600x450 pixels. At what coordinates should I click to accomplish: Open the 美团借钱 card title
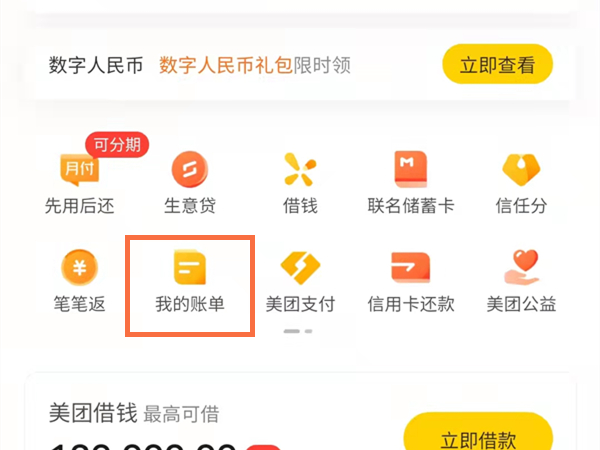(93, 413)
